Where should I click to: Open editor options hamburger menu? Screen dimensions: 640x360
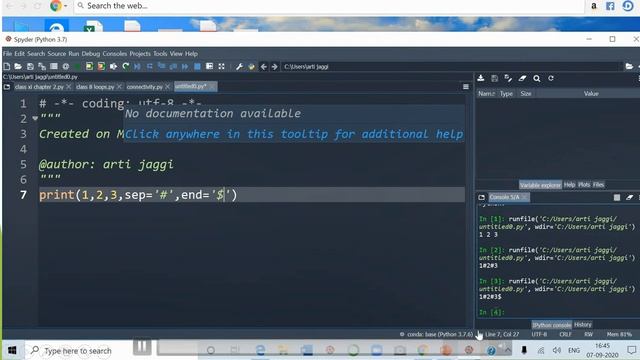(466, 87)
